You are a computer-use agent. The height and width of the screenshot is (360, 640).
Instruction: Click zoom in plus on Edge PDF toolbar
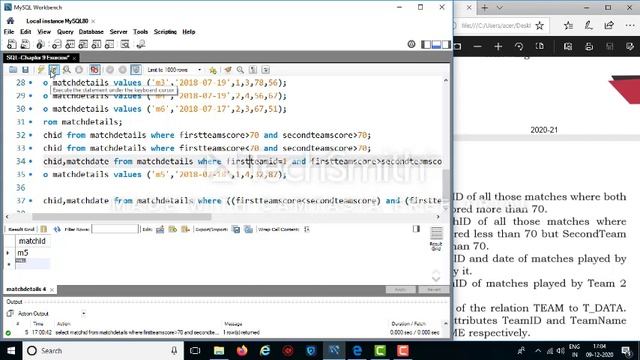click(498, 47)
